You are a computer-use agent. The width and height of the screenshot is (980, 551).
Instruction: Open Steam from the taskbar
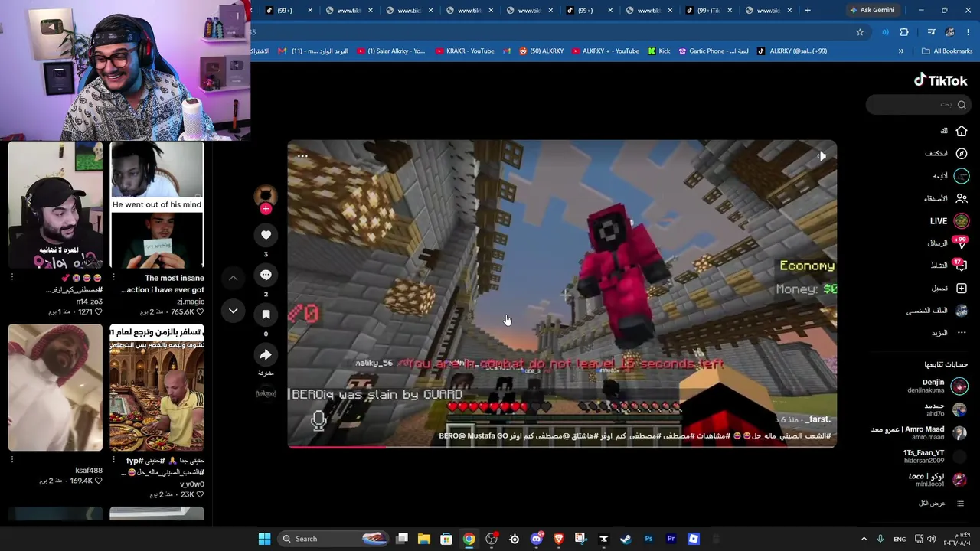coord(626,539)
